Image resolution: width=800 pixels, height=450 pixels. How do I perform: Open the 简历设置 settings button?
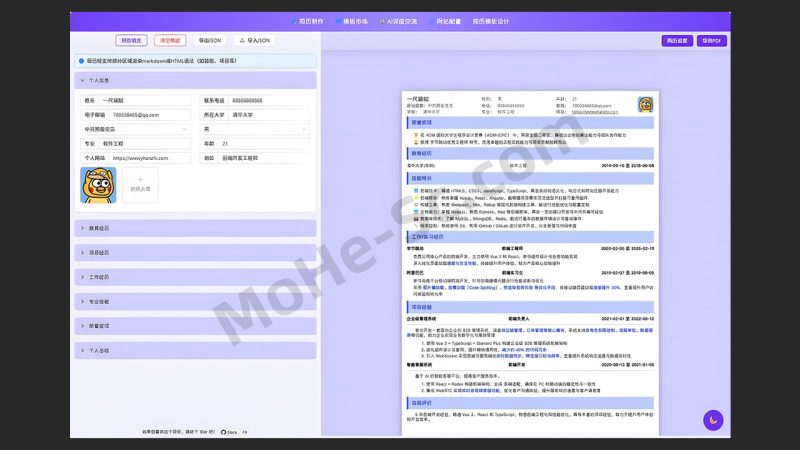[x=676, y=41]
